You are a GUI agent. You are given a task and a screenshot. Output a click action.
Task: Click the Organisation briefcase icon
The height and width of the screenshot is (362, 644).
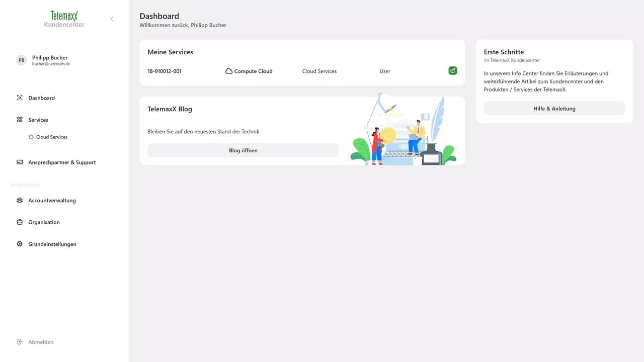pos(20,222)
